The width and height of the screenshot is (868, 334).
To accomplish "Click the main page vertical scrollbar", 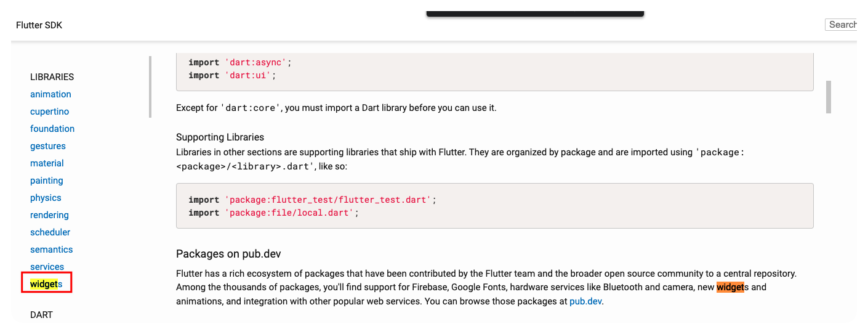I will click(x=829, y=97).
